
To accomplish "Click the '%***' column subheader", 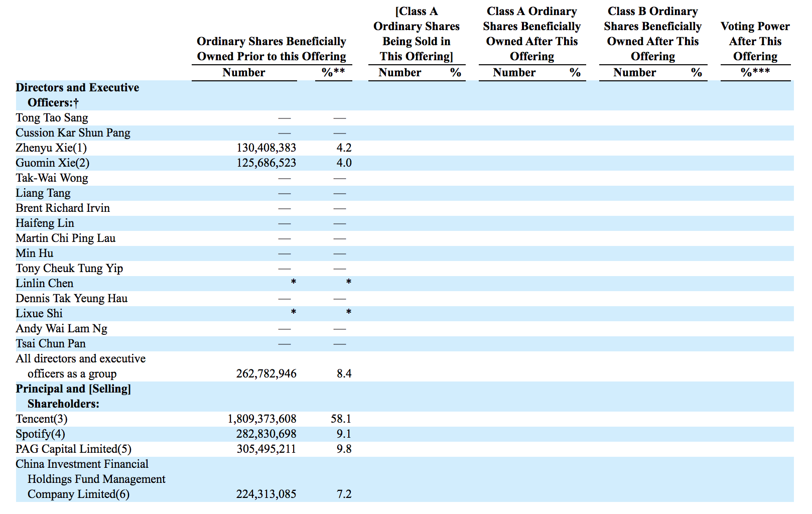I will [x=755, y=73].
